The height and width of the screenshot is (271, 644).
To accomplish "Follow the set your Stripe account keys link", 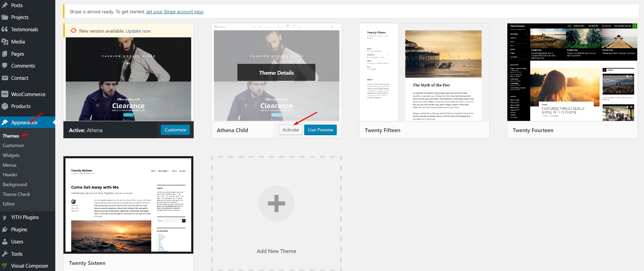I will click(175, 12).
